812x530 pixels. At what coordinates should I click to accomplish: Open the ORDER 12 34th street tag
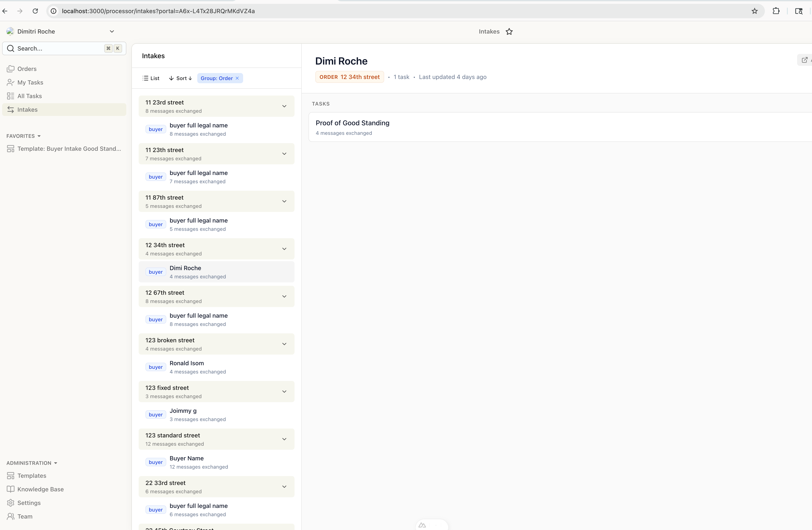pyautogui.click(x=349, y=77)
